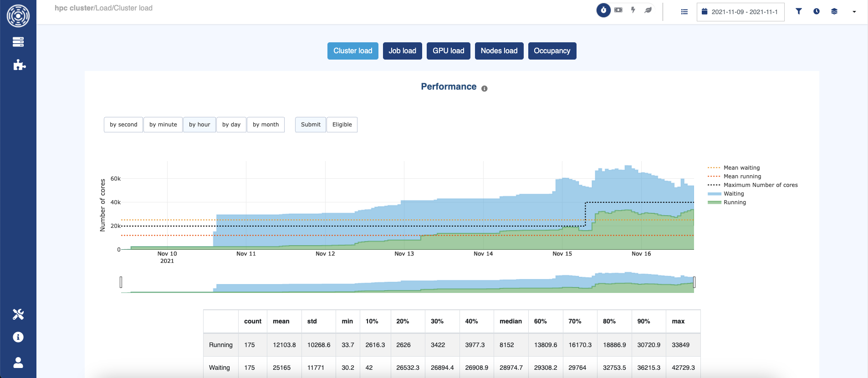The width and height of the screenshot is (868, 378).
Task: Open the date range picker field
Action: pos(740,12)
